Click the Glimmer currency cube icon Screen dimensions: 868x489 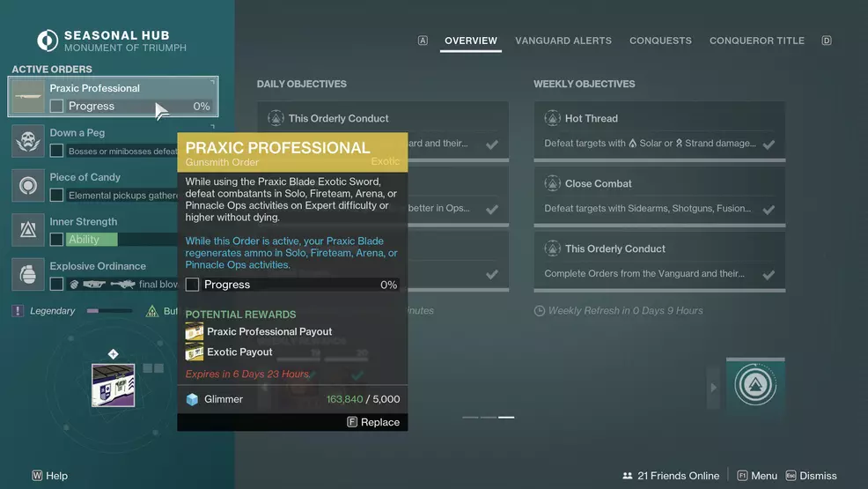[x=192, y=399]
